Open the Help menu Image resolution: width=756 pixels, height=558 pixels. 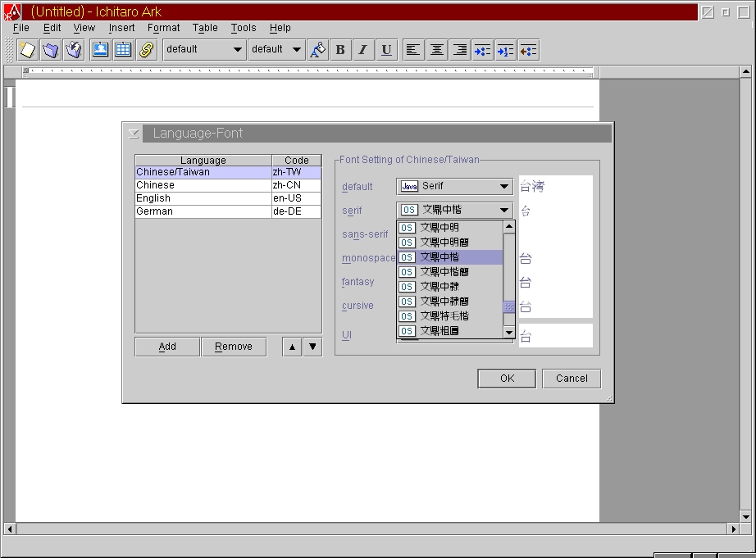280,28
